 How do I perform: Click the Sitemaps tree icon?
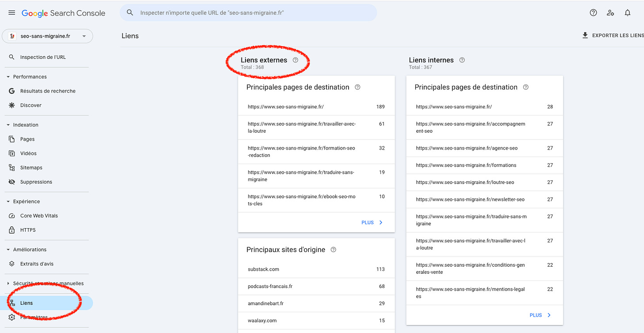pos(12,168)
